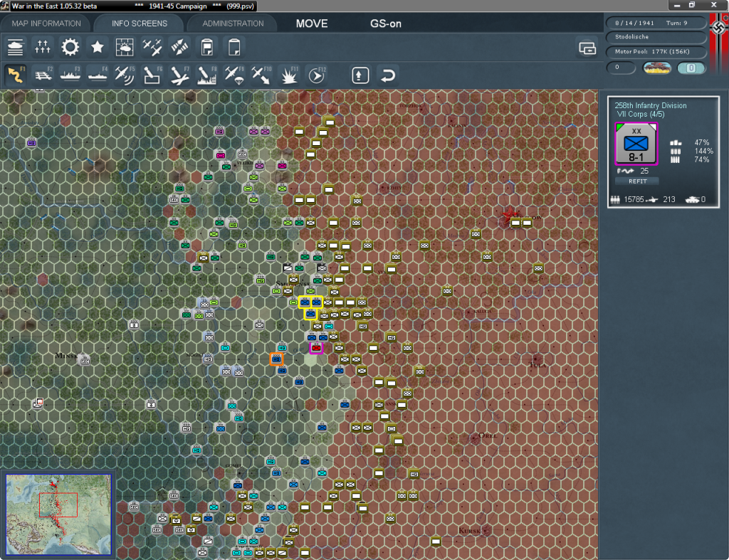Viewport: 729px width, 560px height.
Task: Click the ground conditions terrain indicator
Action: (x=656, y=68)
